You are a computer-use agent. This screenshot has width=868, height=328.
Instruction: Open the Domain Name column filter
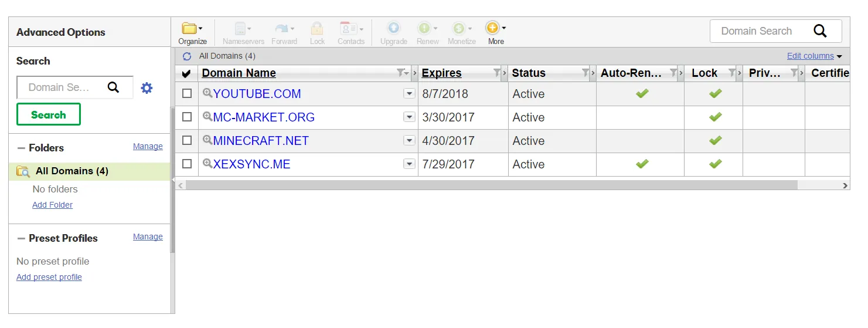(x=402, y=73)
